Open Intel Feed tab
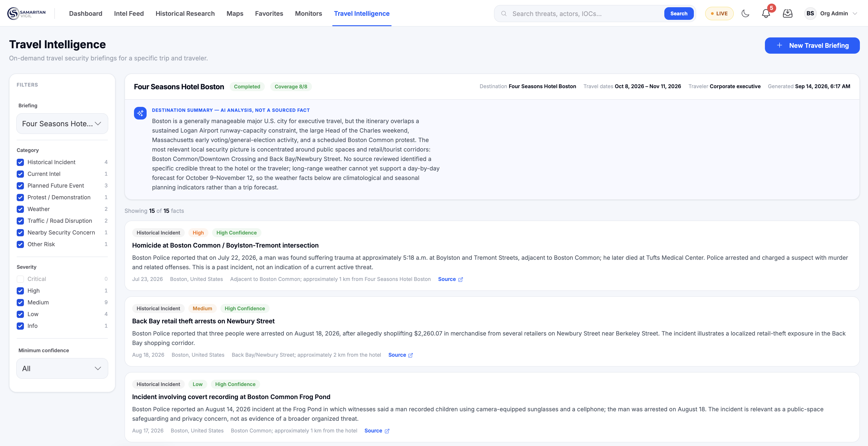The height and width of the screenshot is (446, 868). point(129,14)
